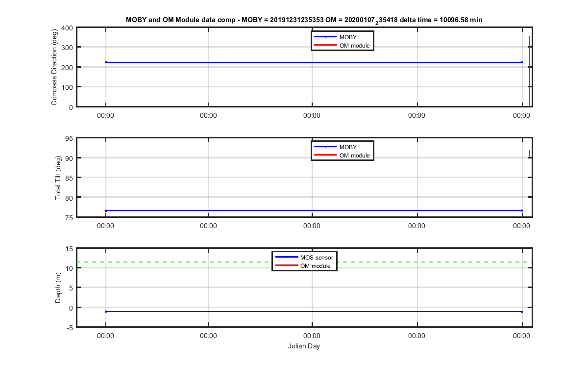588x368 pixels.
Task: Click the blue MOS sensor line in depth plot
Action: pyautogui.click(x=314, y=312)
